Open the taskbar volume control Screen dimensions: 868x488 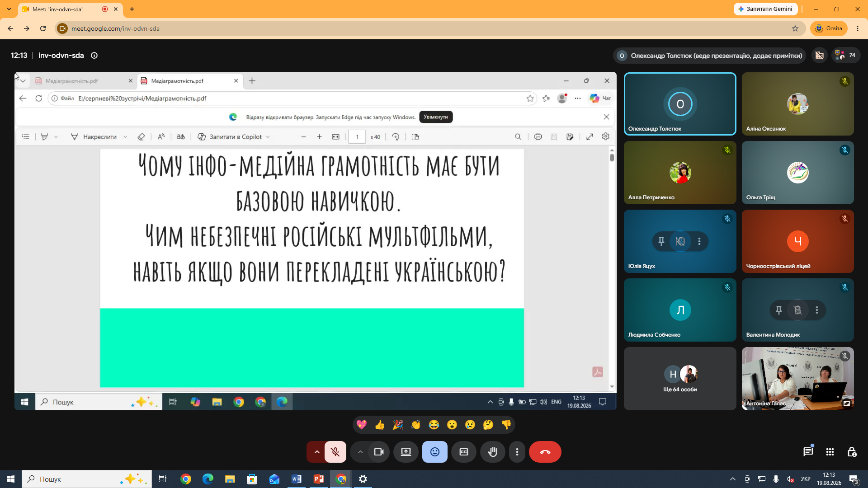click(790, 479)
